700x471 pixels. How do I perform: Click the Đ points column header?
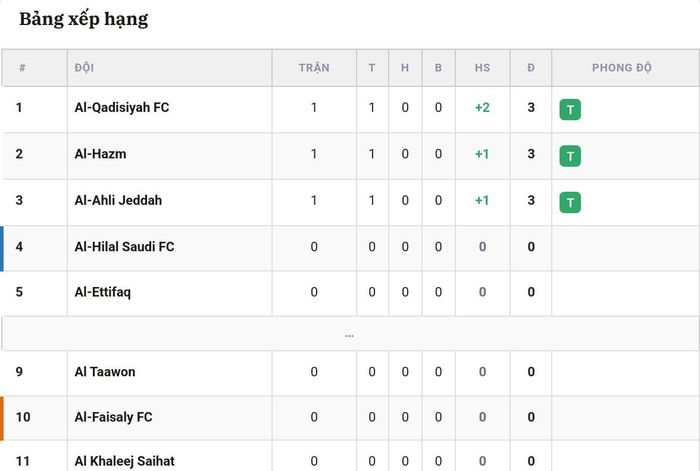coord(531,68)
